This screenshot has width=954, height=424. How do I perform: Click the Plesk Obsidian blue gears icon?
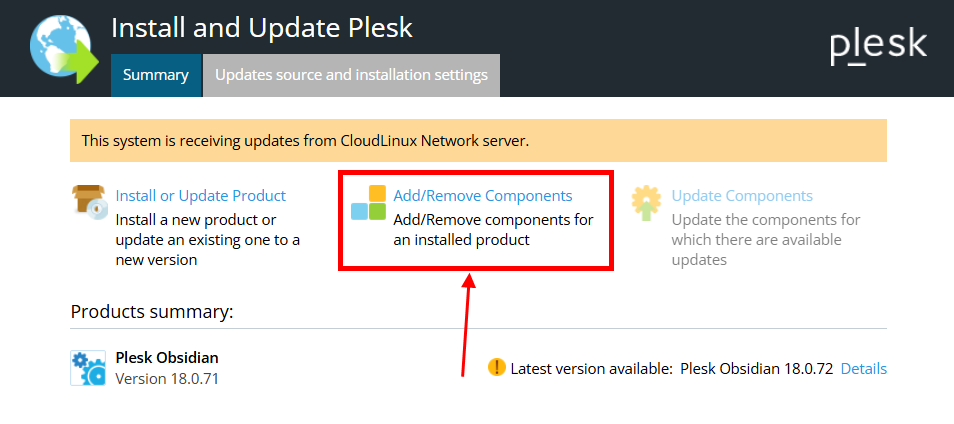point(88,368)
